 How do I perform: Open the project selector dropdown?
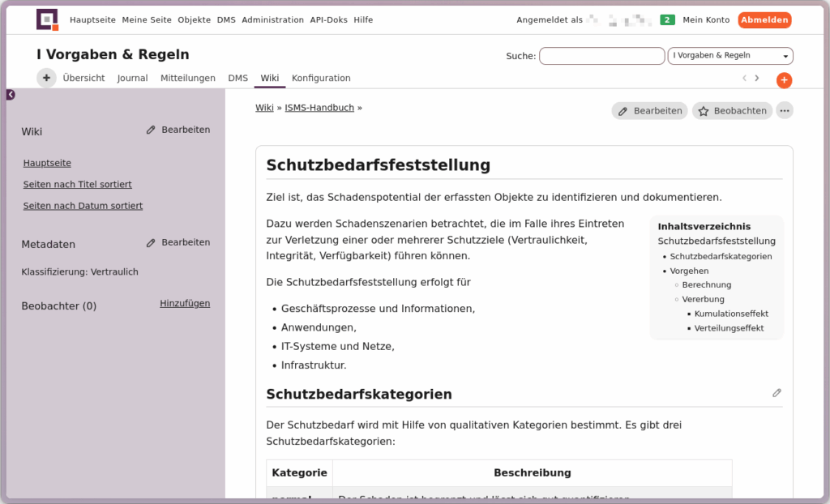point(729,56)
